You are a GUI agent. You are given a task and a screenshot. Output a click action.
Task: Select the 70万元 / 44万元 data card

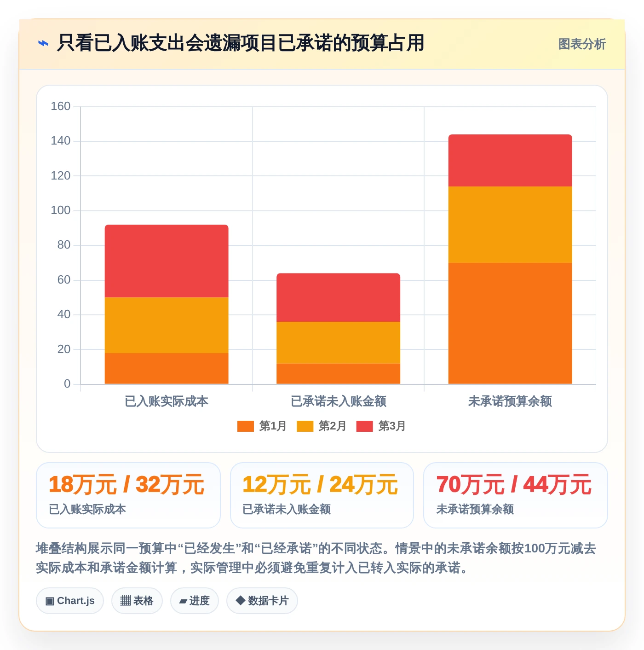516,495
